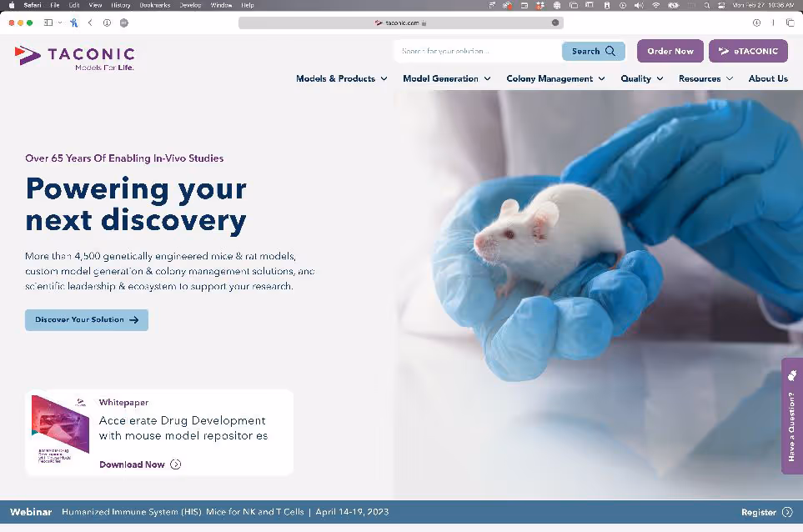Open macOS Spotlight search icon
The height and width of the screenshot is (532, 803).
pos(707,5)
